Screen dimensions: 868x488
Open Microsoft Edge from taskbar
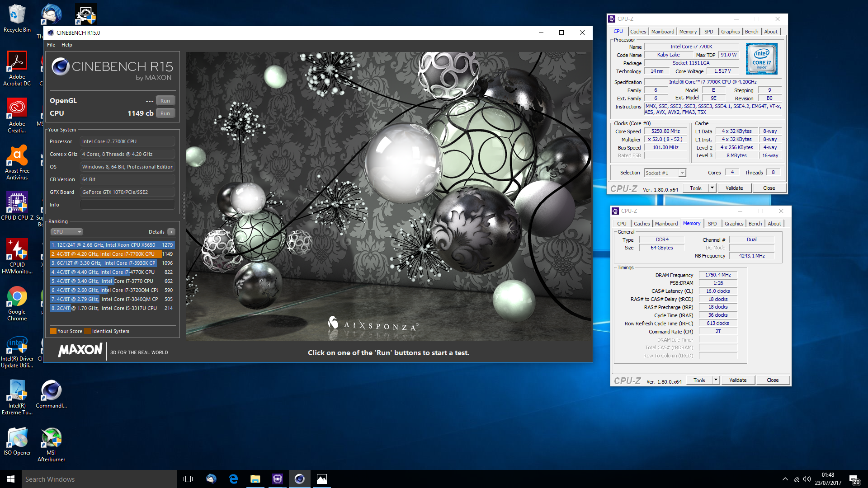[x=233, y=479]
